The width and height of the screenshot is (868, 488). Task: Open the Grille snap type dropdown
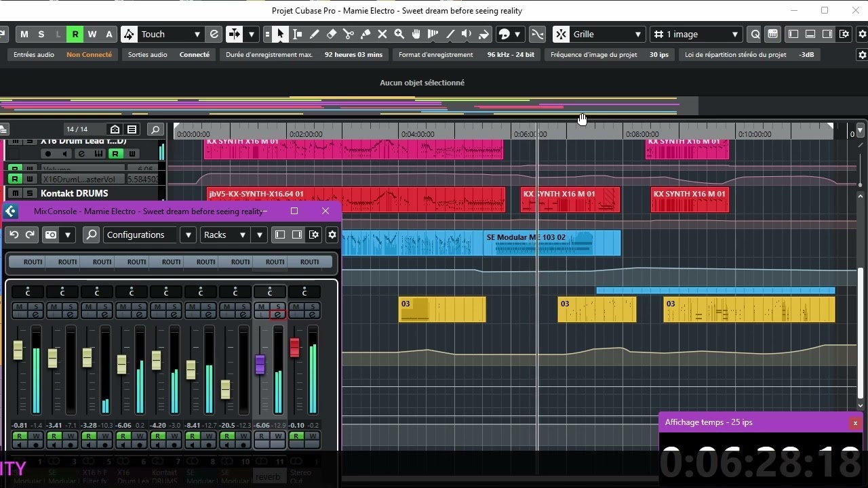pyautogui.click(x=608, y=34)
